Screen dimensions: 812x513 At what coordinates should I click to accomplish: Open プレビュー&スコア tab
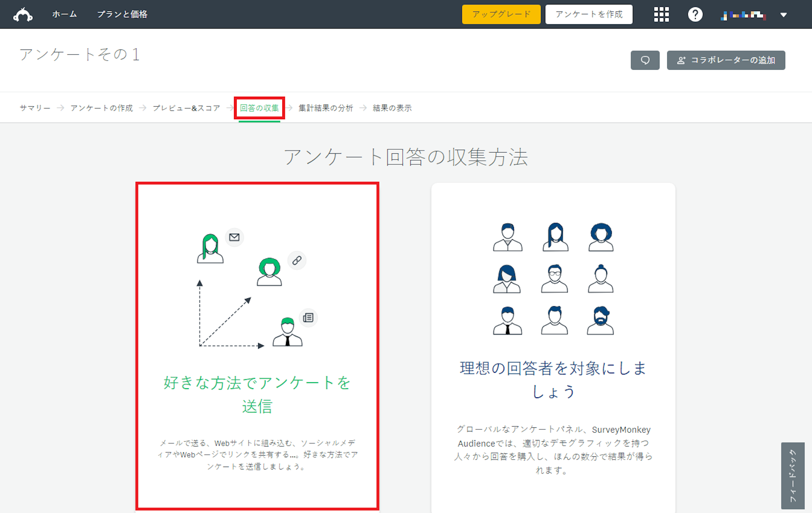(186, 108)
